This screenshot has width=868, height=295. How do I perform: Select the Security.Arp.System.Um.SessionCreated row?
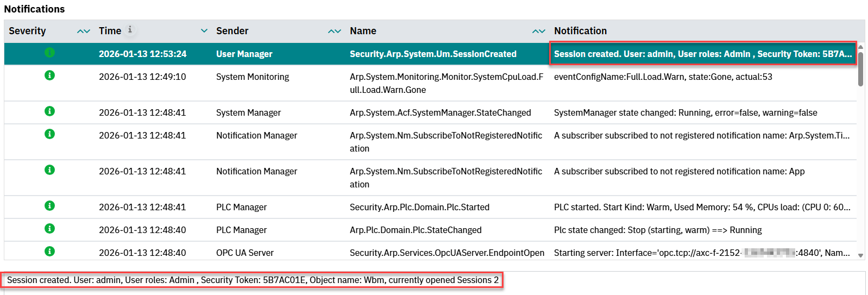click(x=432, y=54)
